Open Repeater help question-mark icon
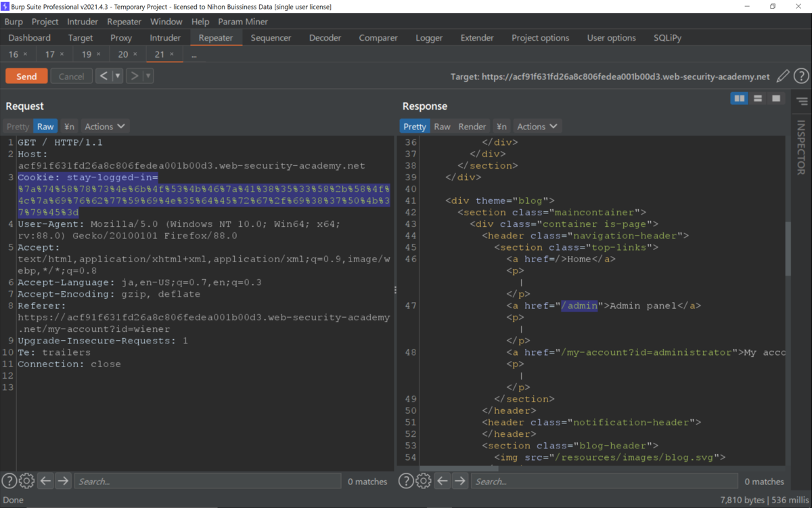The height and width of the screenshot is (508, 812). coord(801,77)
